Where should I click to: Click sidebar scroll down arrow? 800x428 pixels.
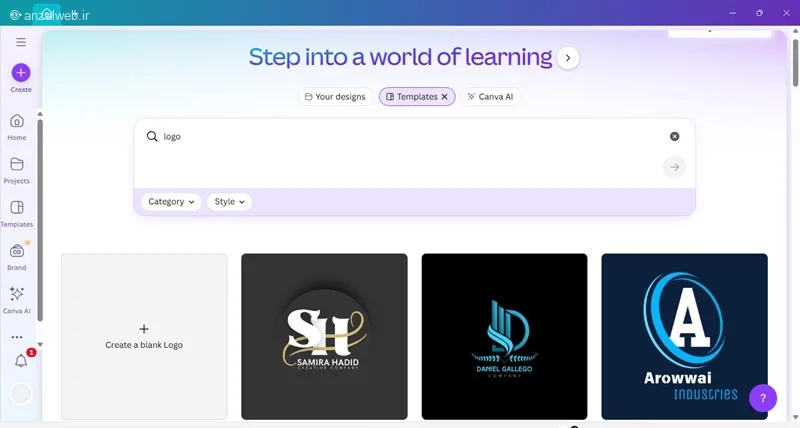pos(40,345)
